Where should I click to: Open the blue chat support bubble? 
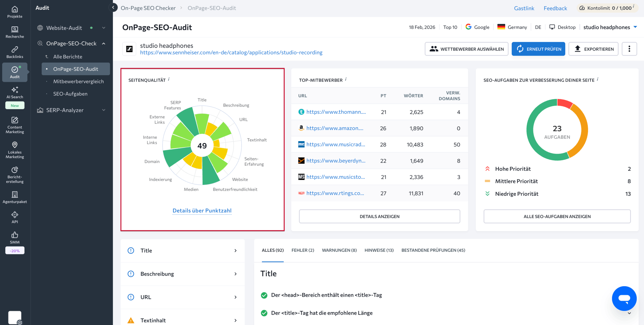pos(624,298)
